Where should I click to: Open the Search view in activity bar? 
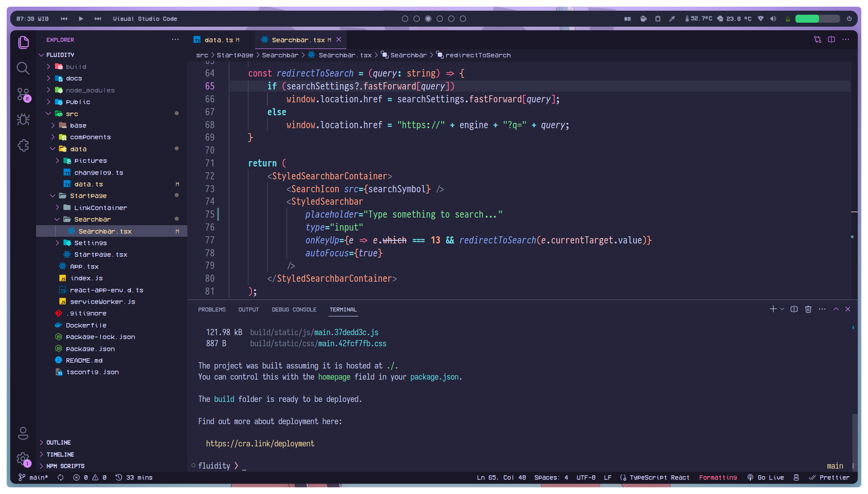click(23, 68)
